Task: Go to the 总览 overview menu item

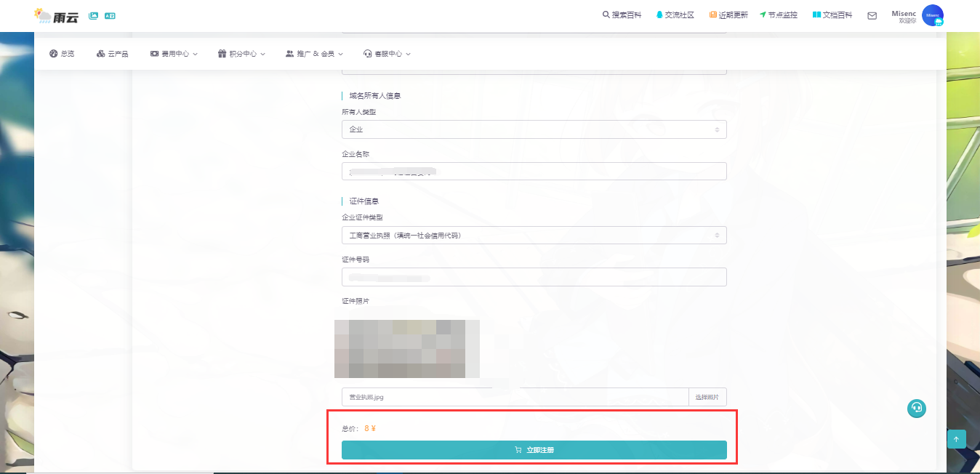Action: click(x=62, y=54)
